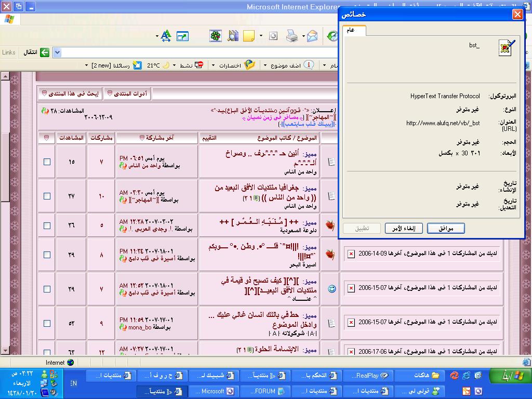
Task: Open the Mail envelope toolbar icon
Action: pos(312,36)
